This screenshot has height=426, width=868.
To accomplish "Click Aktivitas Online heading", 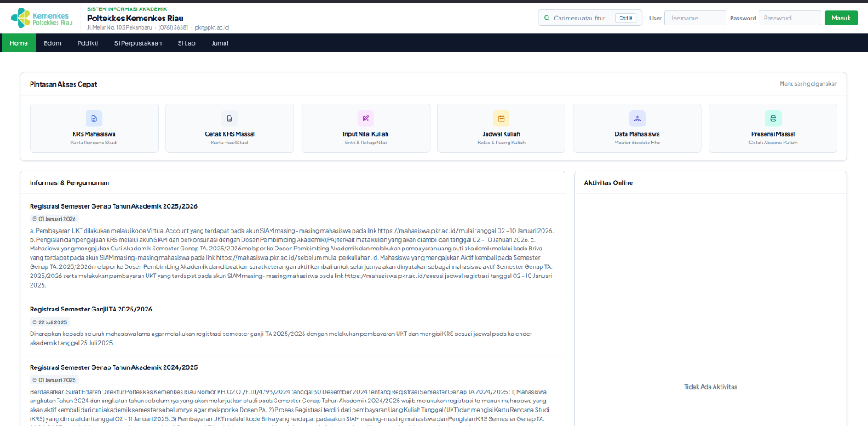I will (609, 182).
